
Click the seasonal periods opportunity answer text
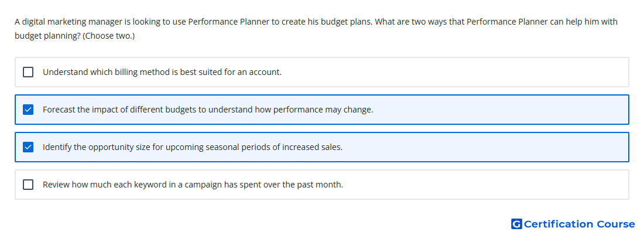tap(193, 147)
